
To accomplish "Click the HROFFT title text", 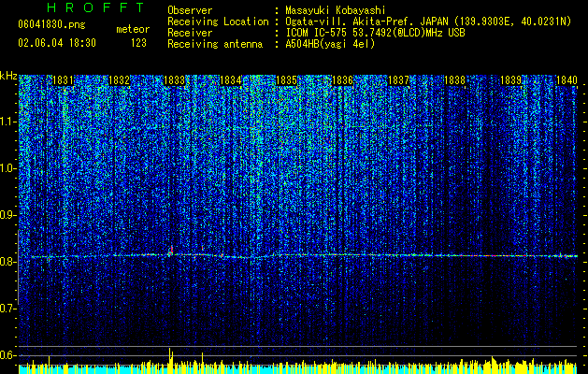I will [x=95, y=7].
